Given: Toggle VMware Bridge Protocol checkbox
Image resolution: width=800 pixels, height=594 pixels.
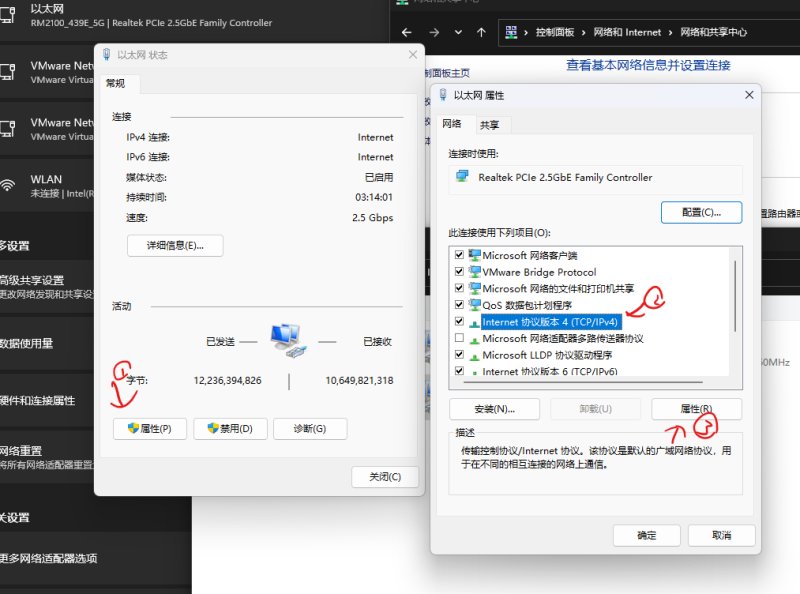Looking at the screenshot, I should (x=459, y=271).
